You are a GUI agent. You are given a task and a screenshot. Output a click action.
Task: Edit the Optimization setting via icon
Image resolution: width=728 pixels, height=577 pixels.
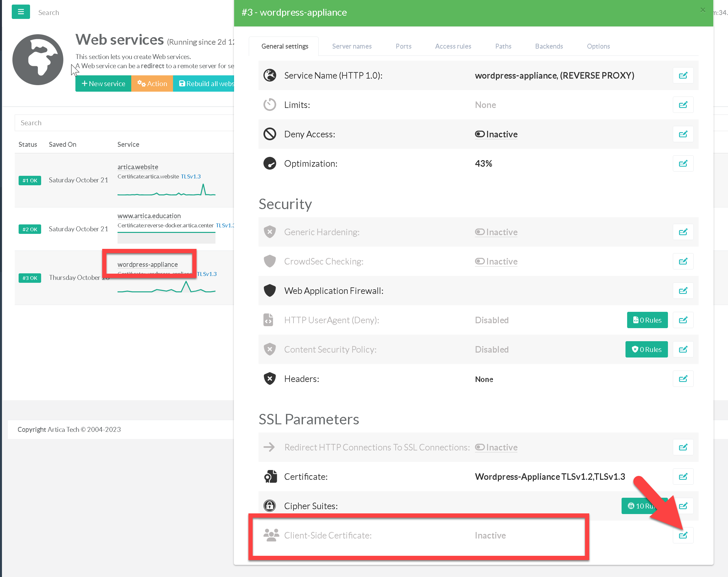point(683,163)
